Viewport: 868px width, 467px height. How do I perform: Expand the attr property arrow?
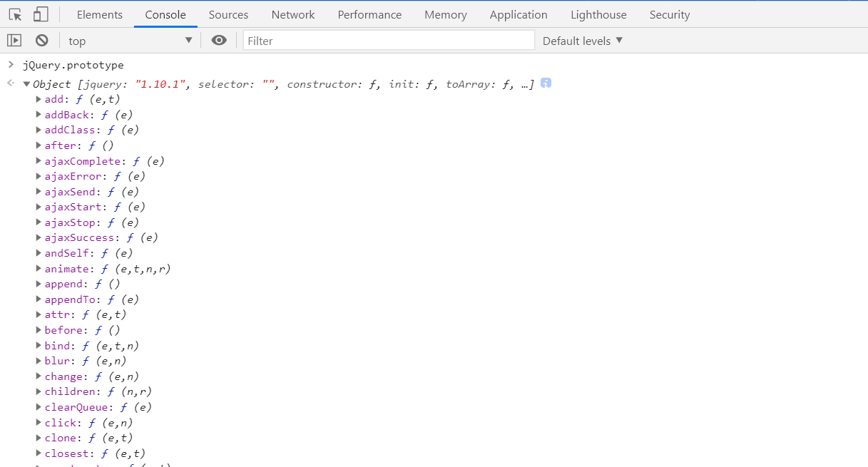click(x=39, y=314)
